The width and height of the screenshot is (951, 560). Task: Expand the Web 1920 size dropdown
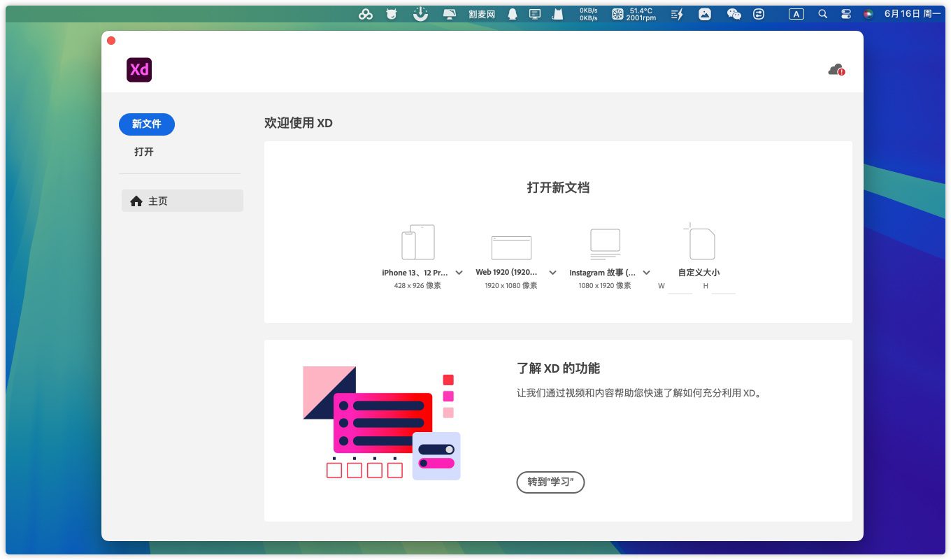point(552,273)
